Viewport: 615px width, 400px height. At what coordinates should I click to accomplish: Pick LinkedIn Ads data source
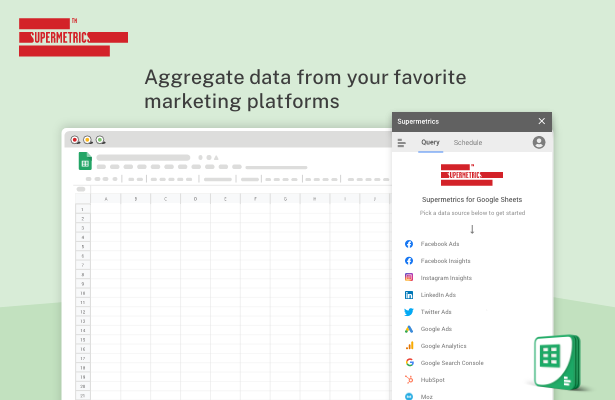[437, 295]
